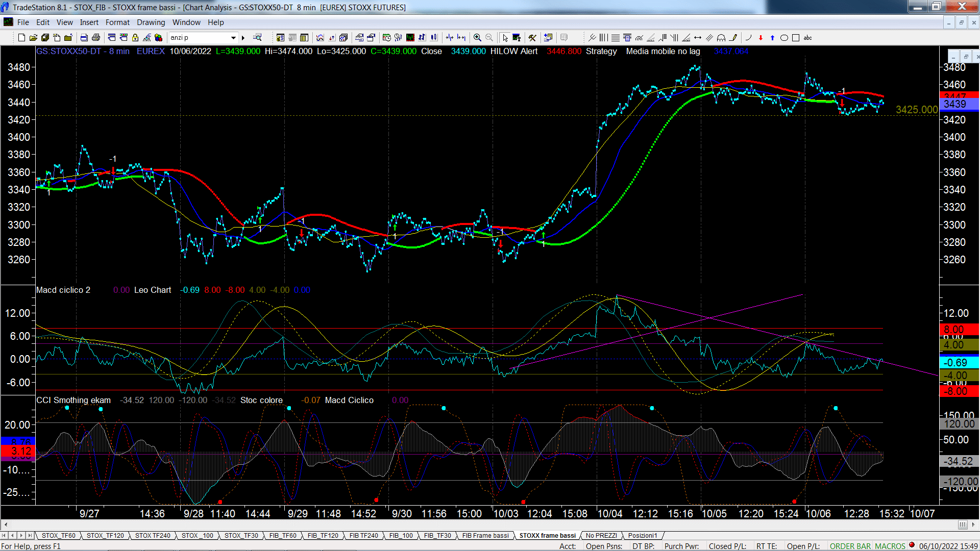Switch to the STOX_TF60 tab
Image resolution: width=980 pixels, height=551 pixels.
click(x=58, y=536)
